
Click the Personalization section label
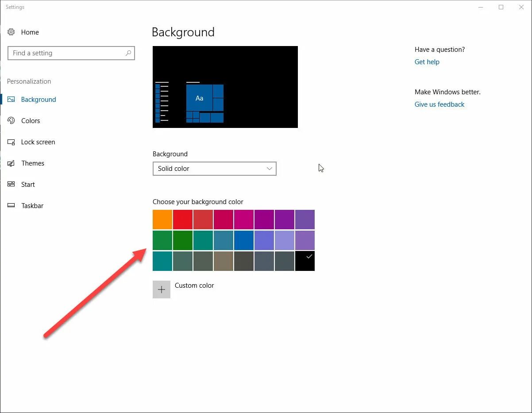[29, 81]
